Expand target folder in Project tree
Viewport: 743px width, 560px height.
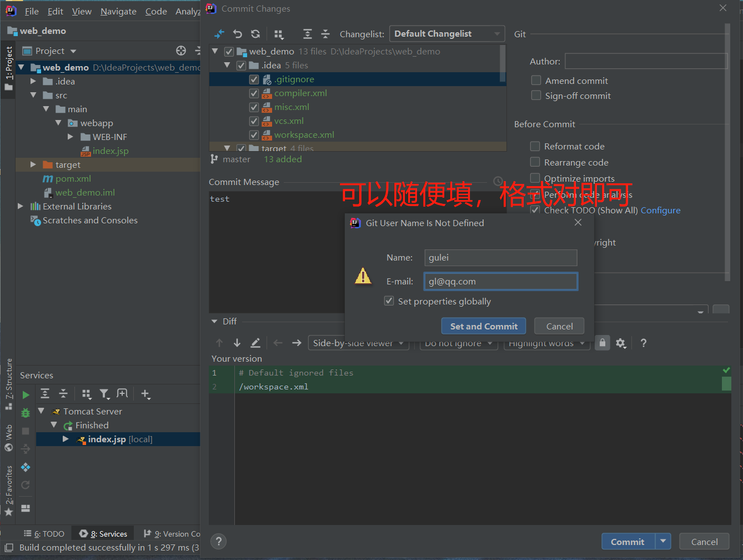tap(33, 164)
